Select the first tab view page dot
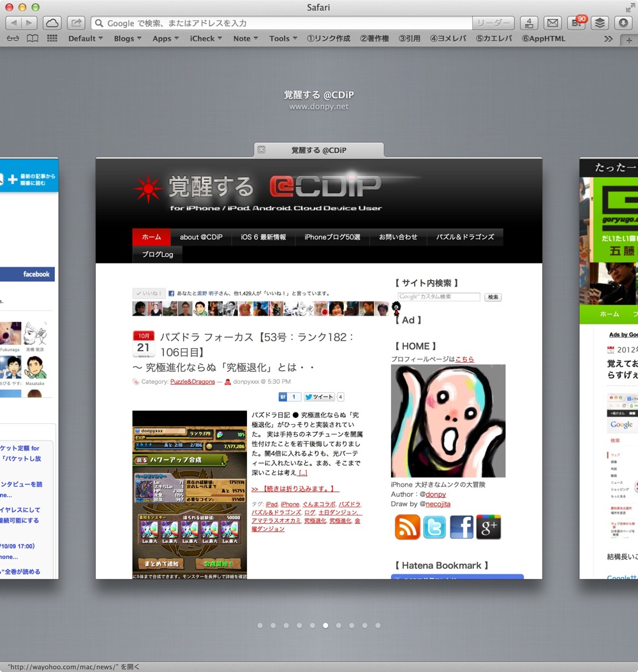The width and height of the screenshot is (638, 672). (x=260, y=625)
